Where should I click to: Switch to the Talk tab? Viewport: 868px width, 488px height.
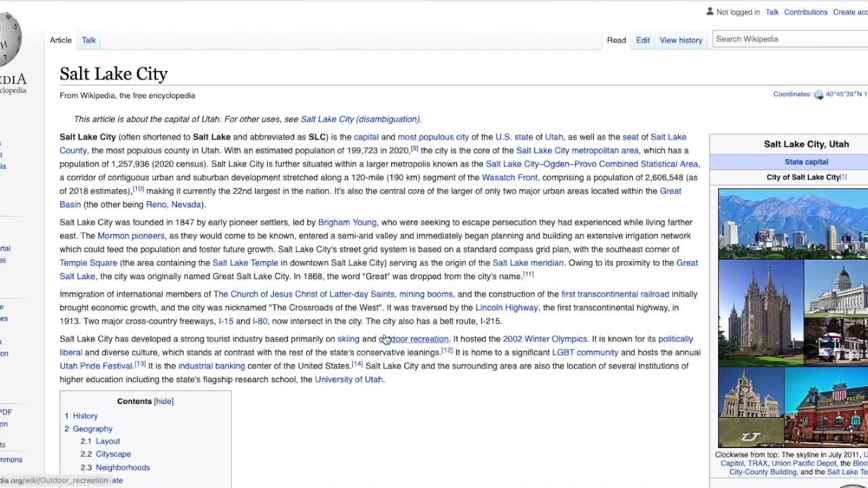89,40
